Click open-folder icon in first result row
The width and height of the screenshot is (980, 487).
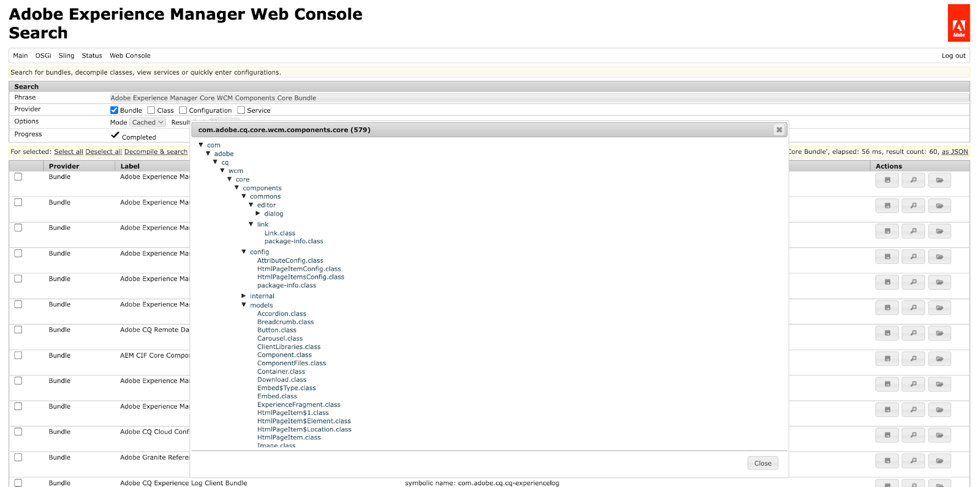coord(940,180)
